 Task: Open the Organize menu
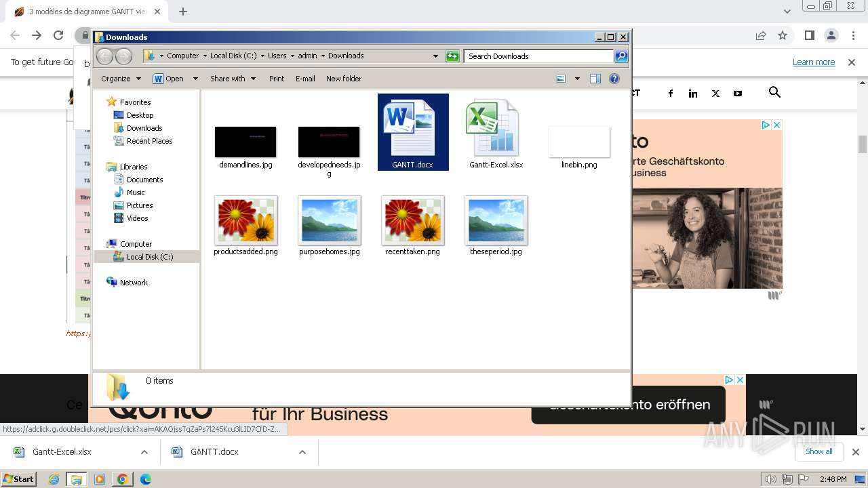point(121,79)
